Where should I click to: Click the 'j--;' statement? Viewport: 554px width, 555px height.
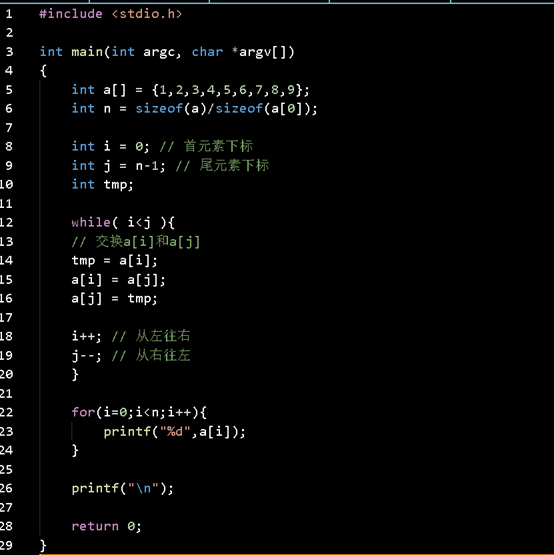coord(86,355)
